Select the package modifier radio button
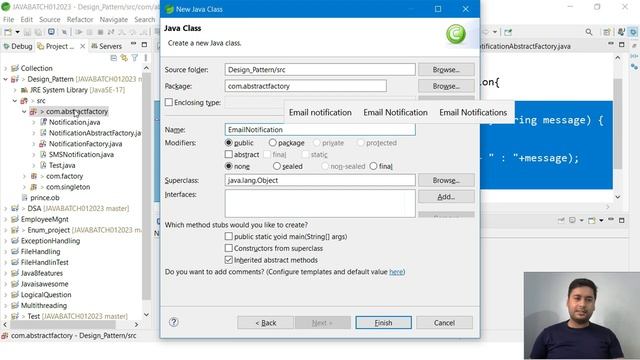 point(273,142)
